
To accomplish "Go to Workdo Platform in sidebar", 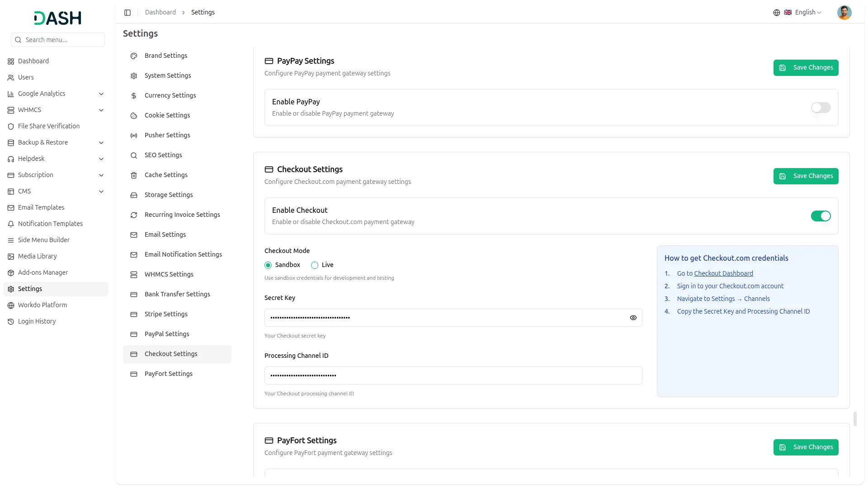I will (56, 305).
